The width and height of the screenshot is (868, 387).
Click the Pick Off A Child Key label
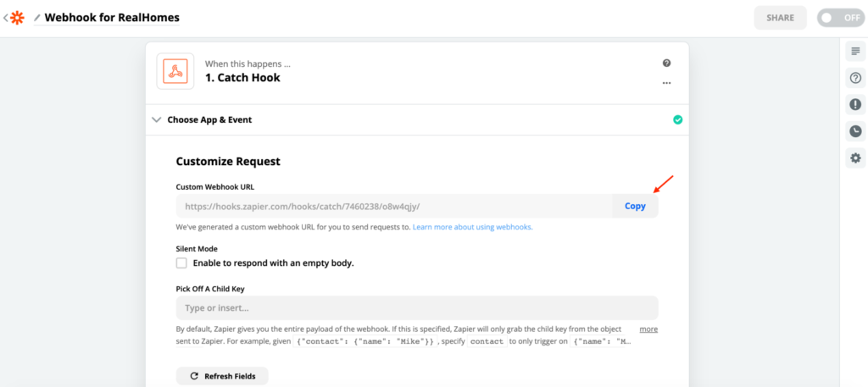(210, 289)
